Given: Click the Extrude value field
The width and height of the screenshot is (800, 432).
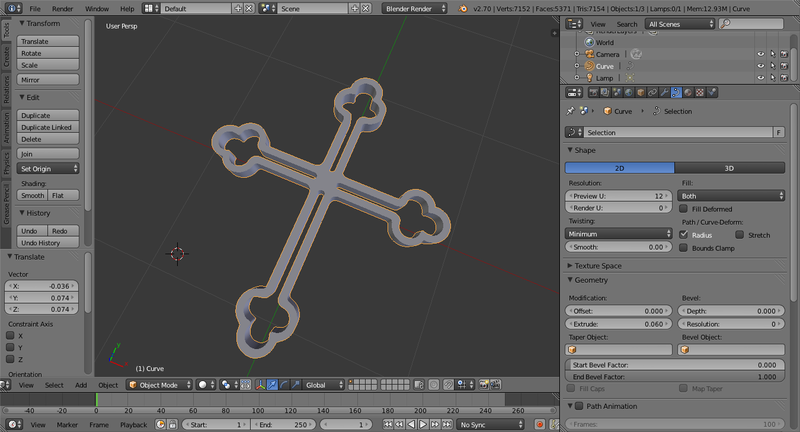Looking at the screenshot, I should [x=619, y=324].
